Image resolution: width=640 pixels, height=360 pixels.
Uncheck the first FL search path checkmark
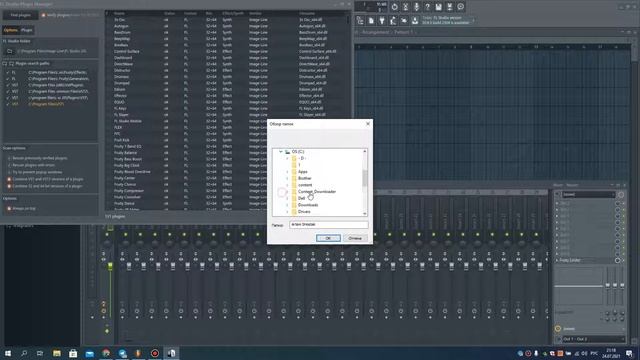7,72
